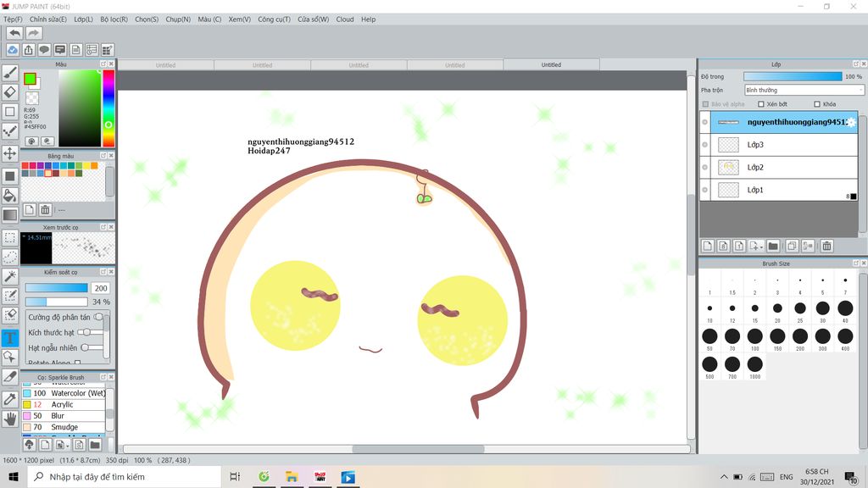868x488 pixels.
Task: Open the Tệp(F) file menu
Action: point(14,19)
